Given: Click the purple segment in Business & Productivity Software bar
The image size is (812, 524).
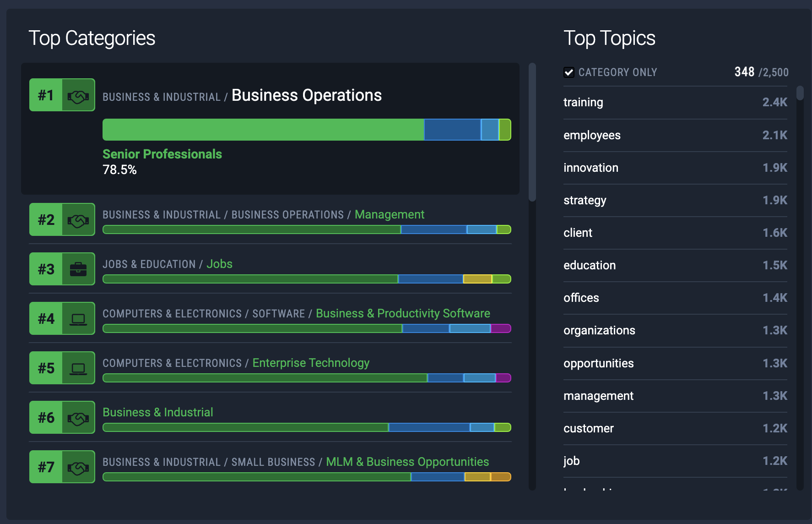Looking at the screenshot, I should click(x=501, y=328).
